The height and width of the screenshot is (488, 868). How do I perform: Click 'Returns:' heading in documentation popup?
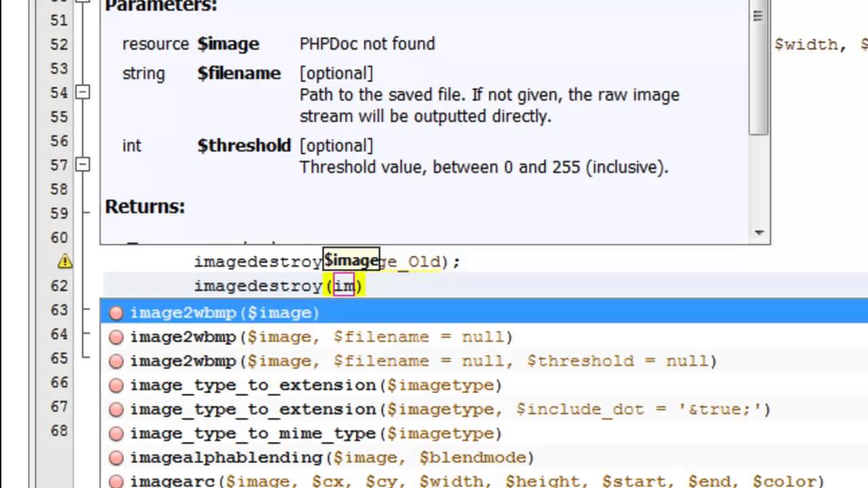144,206
